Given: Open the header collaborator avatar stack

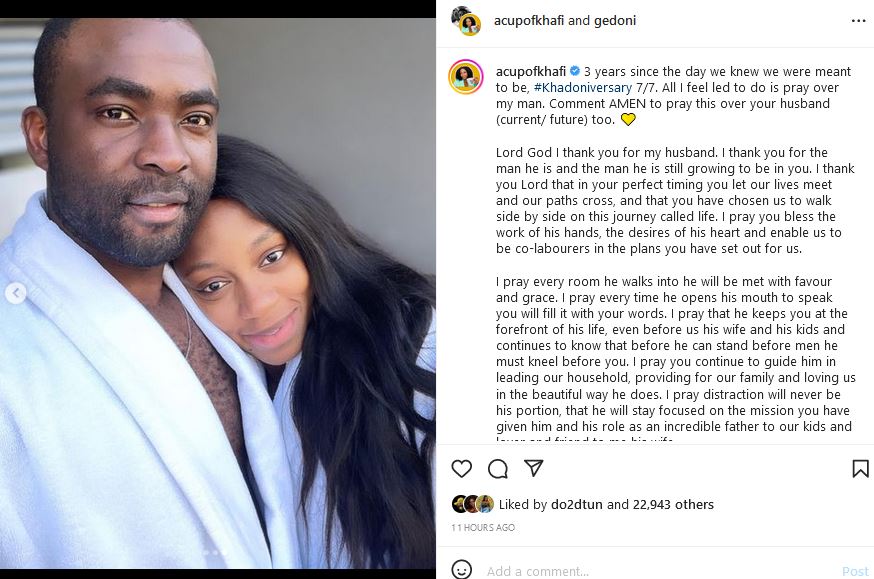Looking at the screenshot, I should 466,21.
